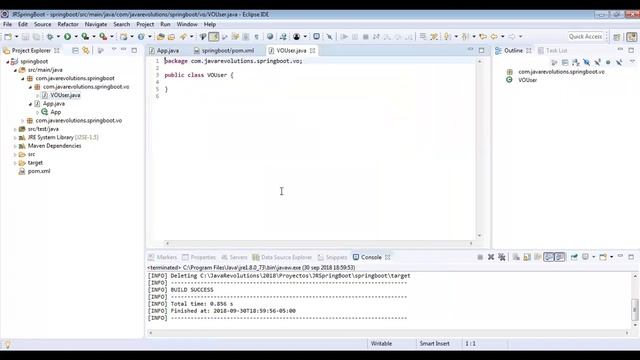This screenshot has height=360, width=640.
Task: Click the Resume debug toolbar icon
Action: [344, 37]
